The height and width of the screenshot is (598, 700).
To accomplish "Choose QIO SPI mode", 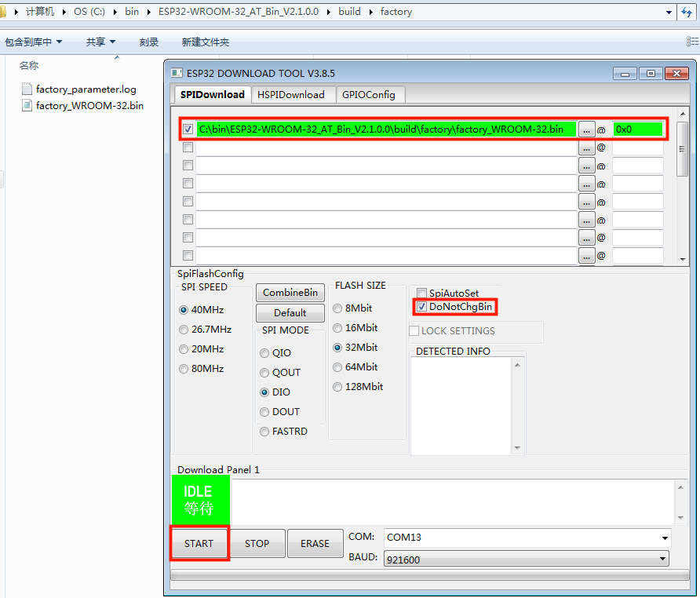I will (x=265, y=353).
